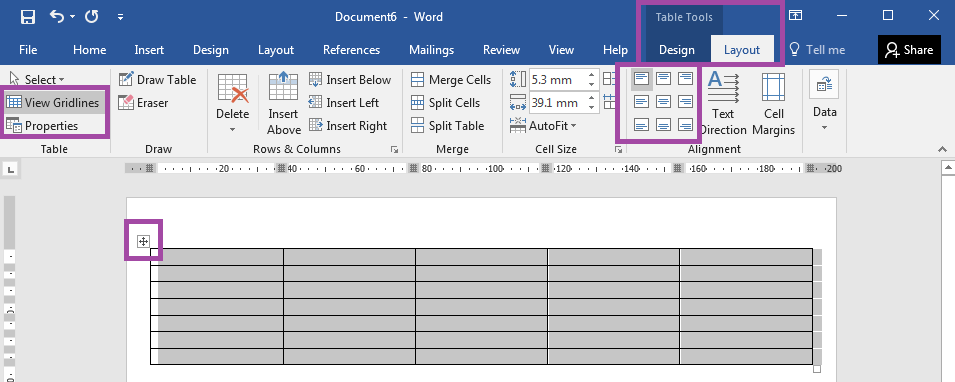Click Distribute Columns icon
Screen dimensions: 955x382
[x=608, y=102]
